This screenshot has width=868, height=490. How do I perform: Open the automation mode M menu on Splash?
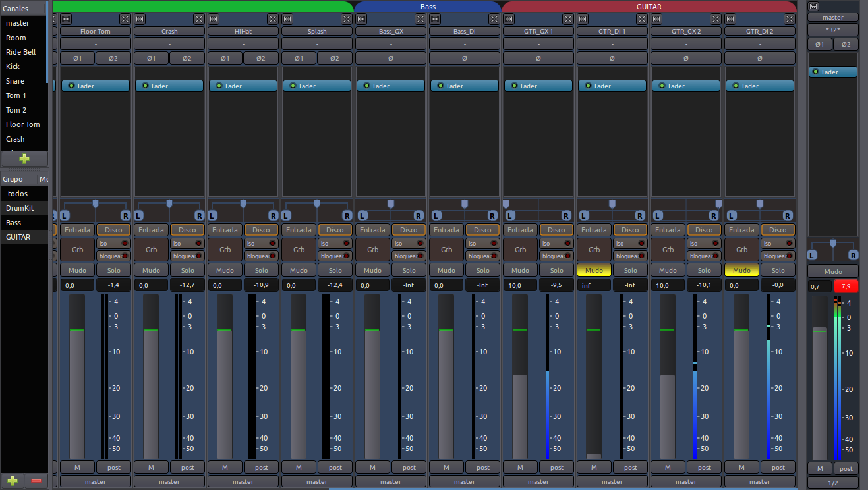(x=299, y=468)
